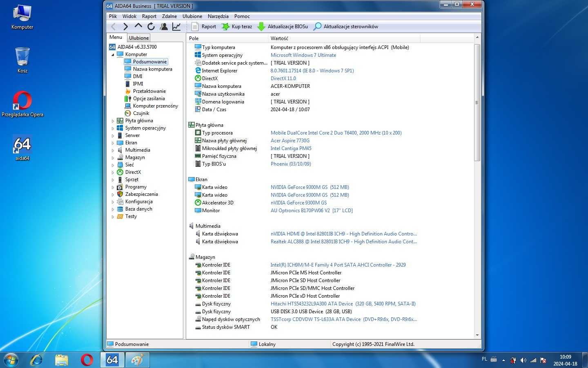Click the scroll down arrow of the list

click(x=477, y=335)
